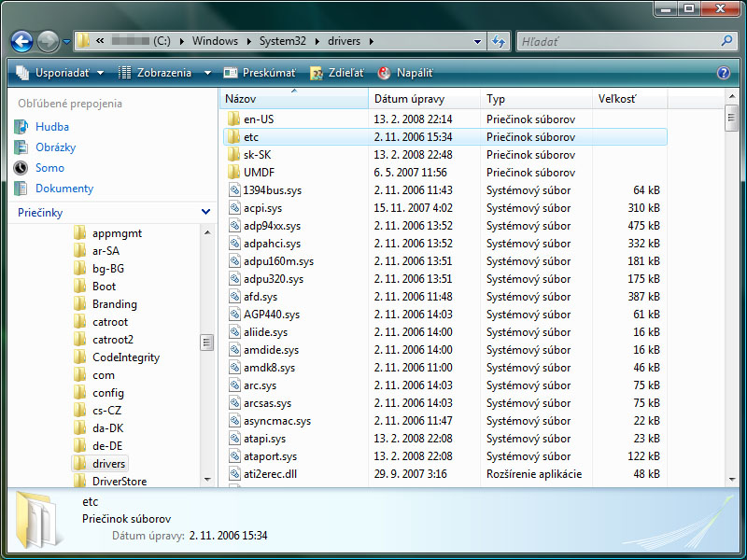Select file name asyncmac.sys
Screen dimensions: 747x560
[277, 421]
